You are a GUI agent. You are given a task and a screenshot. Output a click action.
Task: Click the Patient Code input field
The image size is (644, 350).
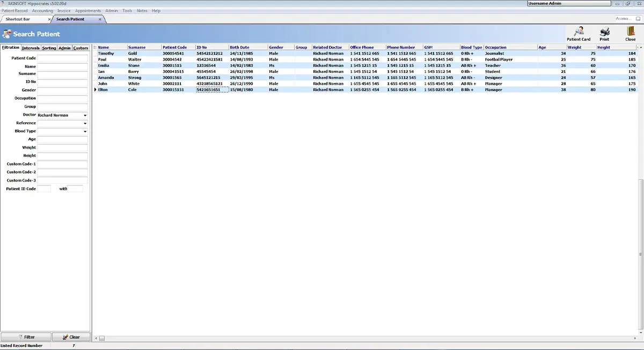tap(62, 58)
